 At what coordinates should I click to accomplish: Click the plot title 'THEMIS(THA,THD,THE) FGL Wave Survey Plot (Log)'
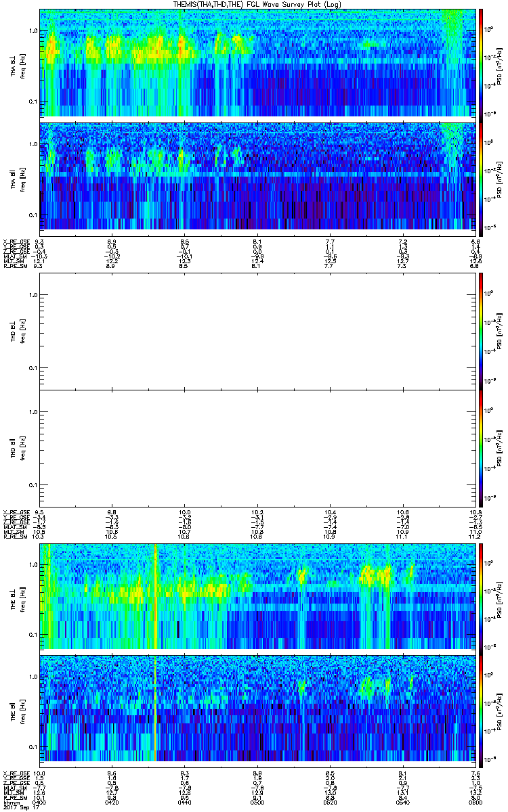258,4
